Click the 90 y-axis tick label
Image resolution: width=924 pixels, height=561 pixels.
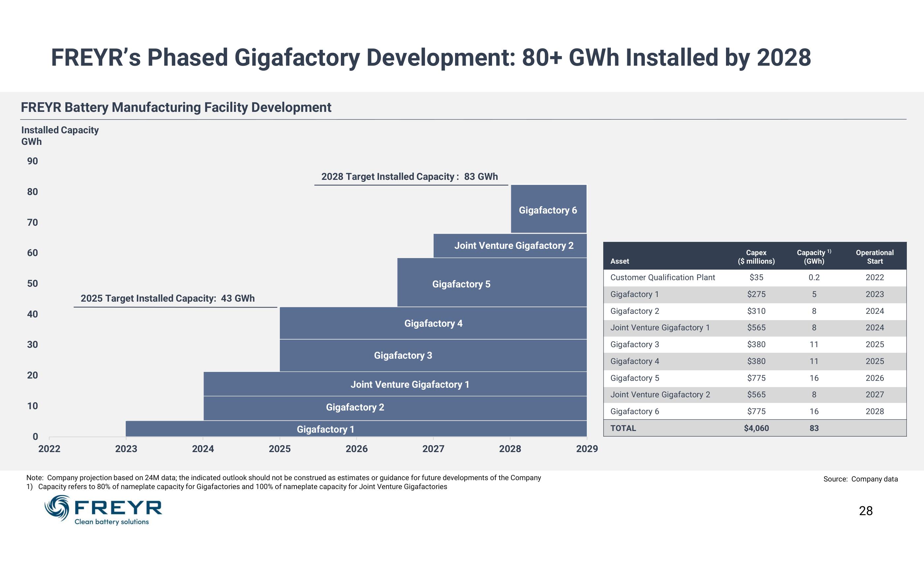coord(32,161)
